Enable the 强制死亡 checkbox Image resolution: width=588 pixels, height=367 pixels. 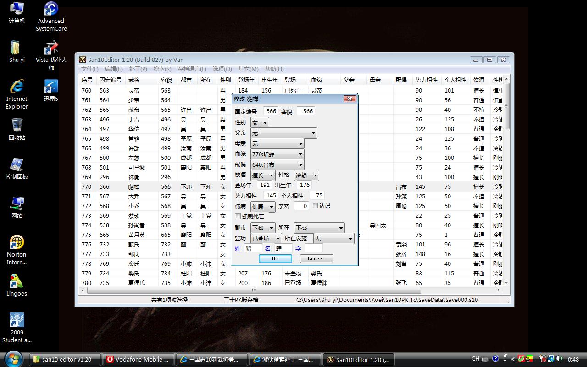click(238, 216)
